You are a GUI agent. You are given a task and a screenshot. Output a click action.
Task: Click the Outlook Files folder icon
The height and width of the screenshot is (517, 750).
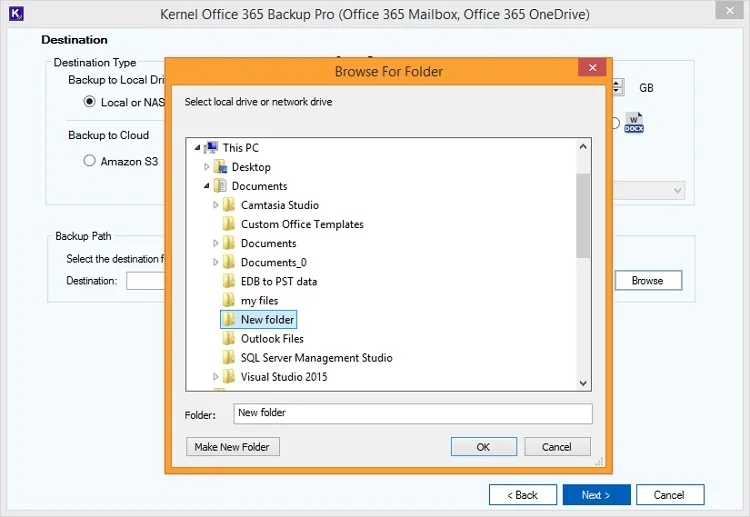229,339
